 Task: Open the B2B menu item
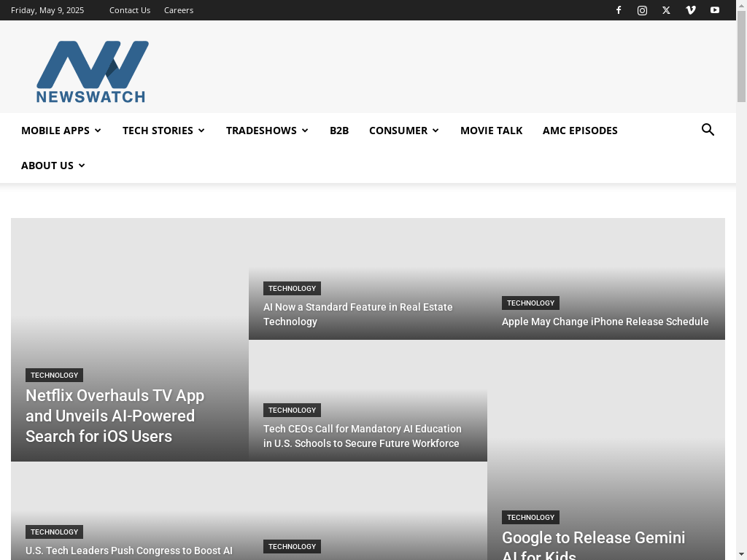pos(339,131)
